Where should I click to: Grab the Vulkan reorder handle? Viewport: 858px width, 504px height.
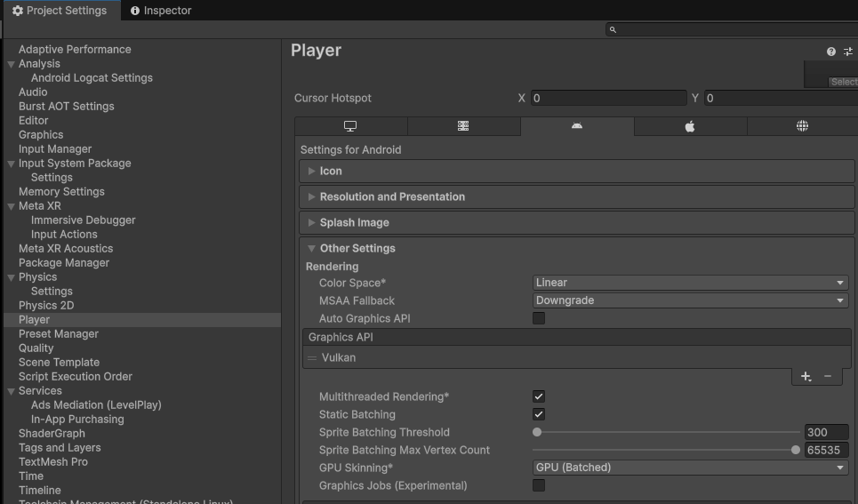point(312,358)
